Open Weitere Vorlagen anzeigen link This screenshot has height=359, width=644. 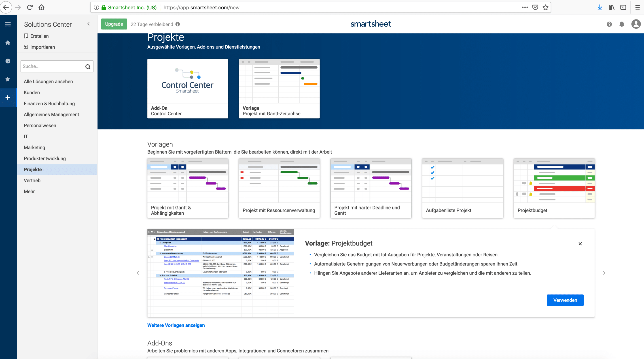[x=176, y=325]
